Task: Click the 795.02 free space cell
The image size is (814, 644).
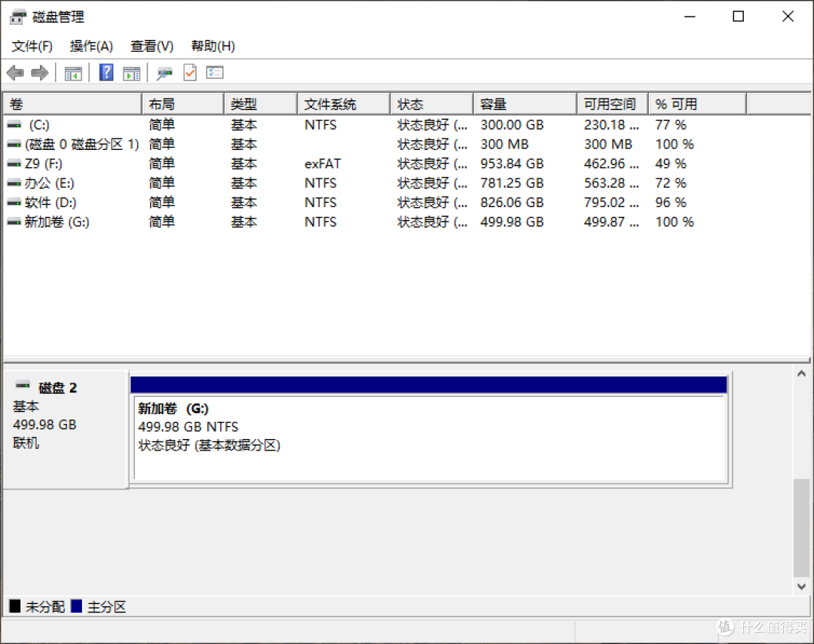Action: [x=611, y=203]
